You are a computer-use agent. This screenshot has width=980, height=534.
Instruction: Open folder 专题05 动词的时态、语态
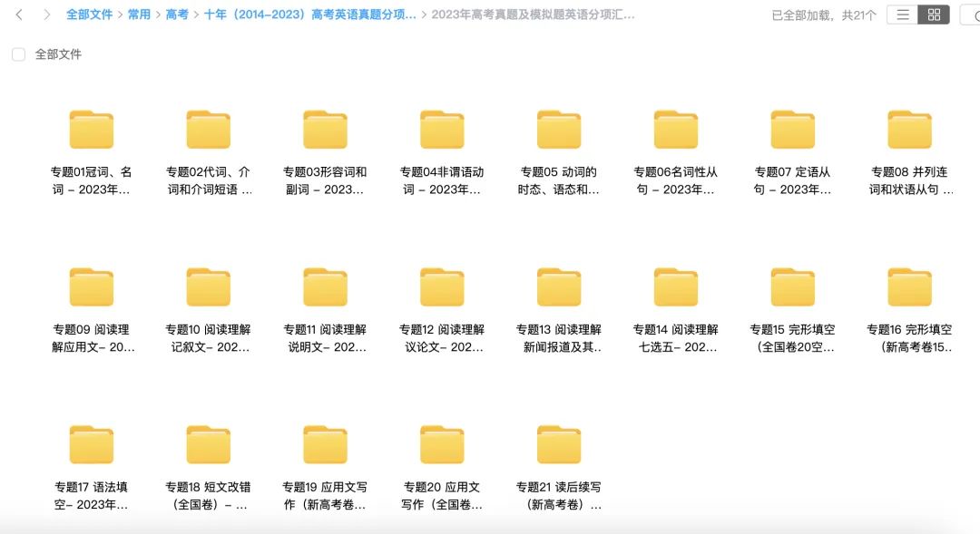tap(559, 130)
